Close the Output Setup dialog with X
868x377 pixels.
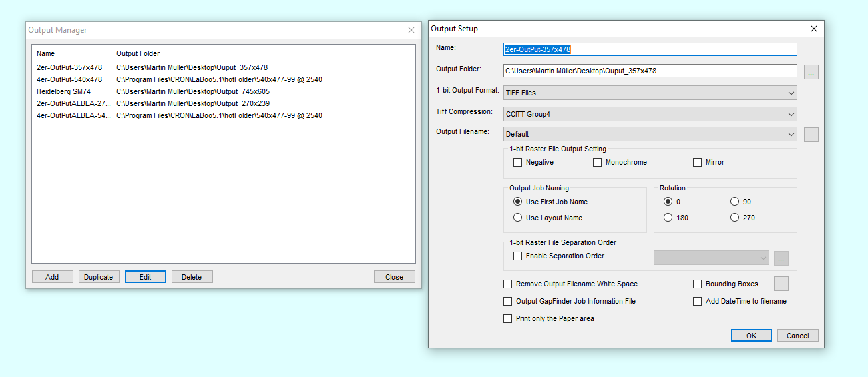813,29
